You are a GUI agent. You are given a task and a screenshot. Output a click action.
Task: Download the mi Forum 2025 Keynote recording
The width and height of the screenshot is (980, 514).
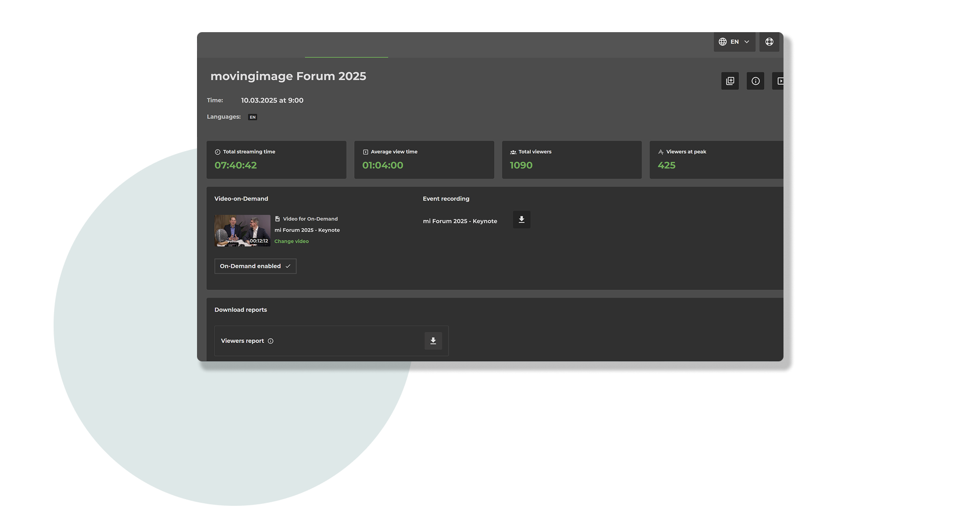[522, 219]
